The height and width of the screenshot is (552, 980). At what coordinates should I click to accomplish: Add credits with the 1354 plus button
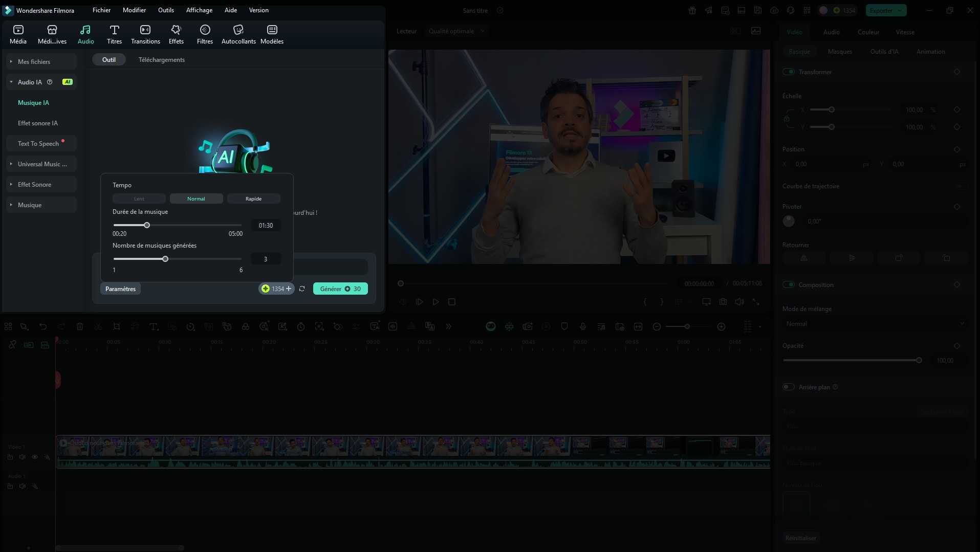point(289,289)
